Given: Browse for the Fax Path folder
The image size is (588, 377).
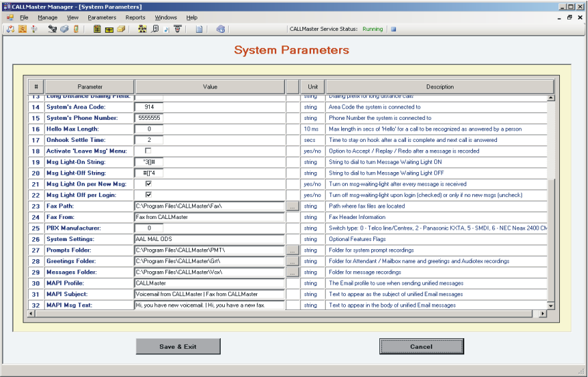Looking at the screenshot, I should pyautogui.click(x=292, y=206).
